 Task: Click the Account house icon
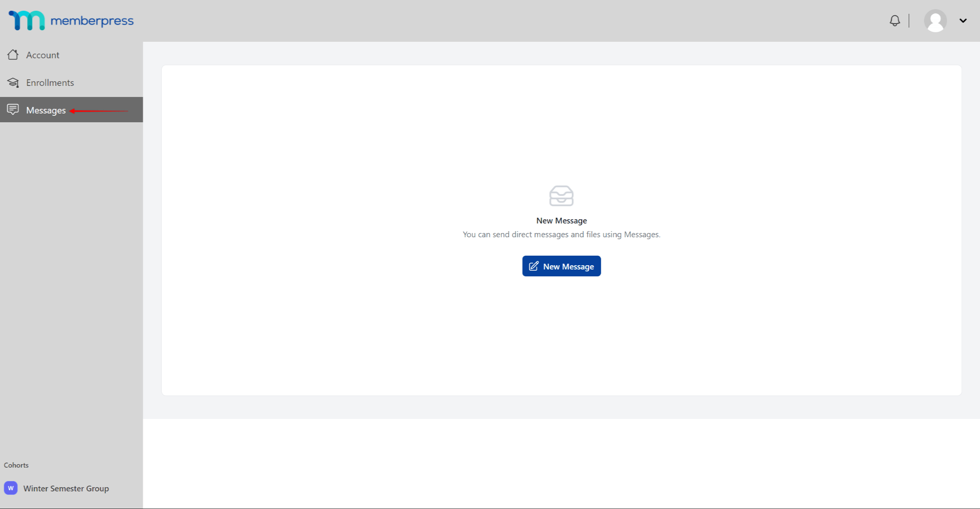coord(13,55)
